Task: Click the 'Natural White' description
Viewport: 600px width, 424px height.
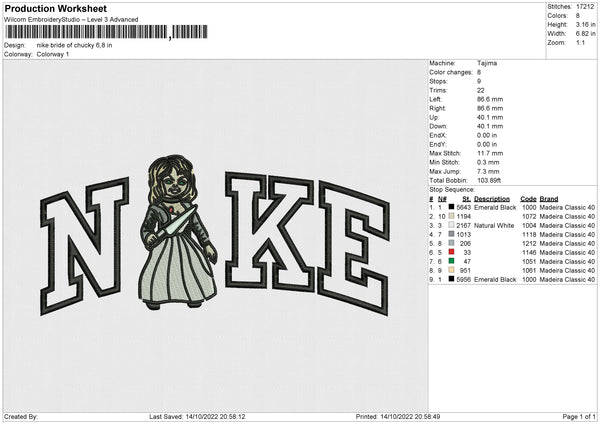Action: tap(494, 225)
